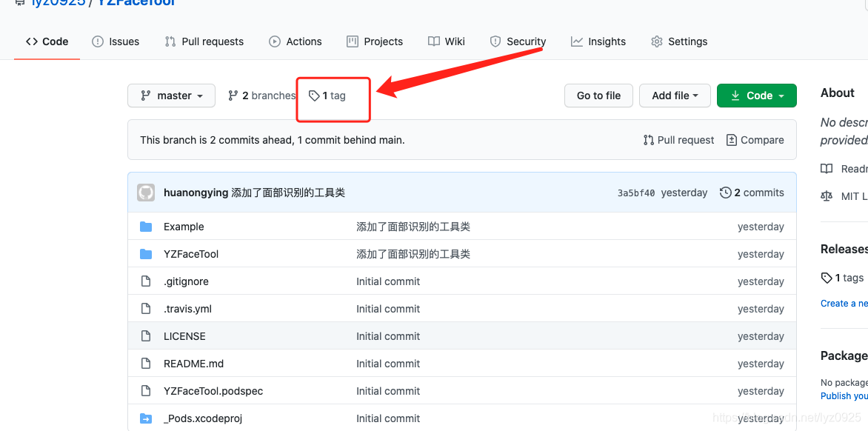The height and width of the screenshot is (431, 868).
Task: Open the Issues tab
Action: point(115,41)
